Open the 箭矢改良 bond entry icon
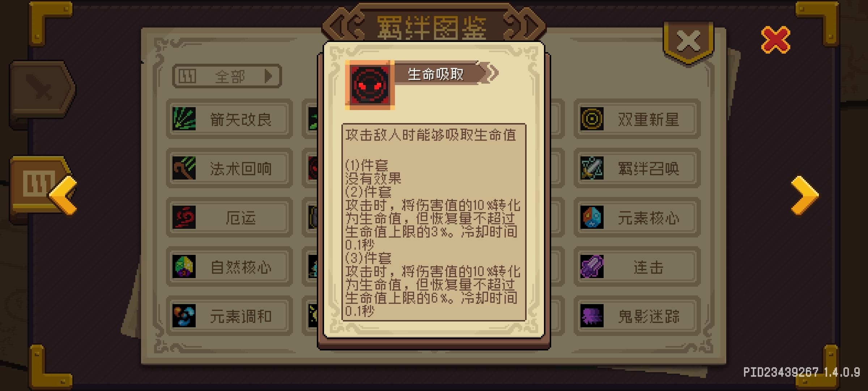868x391 pixels. click(x=184, y=119)
